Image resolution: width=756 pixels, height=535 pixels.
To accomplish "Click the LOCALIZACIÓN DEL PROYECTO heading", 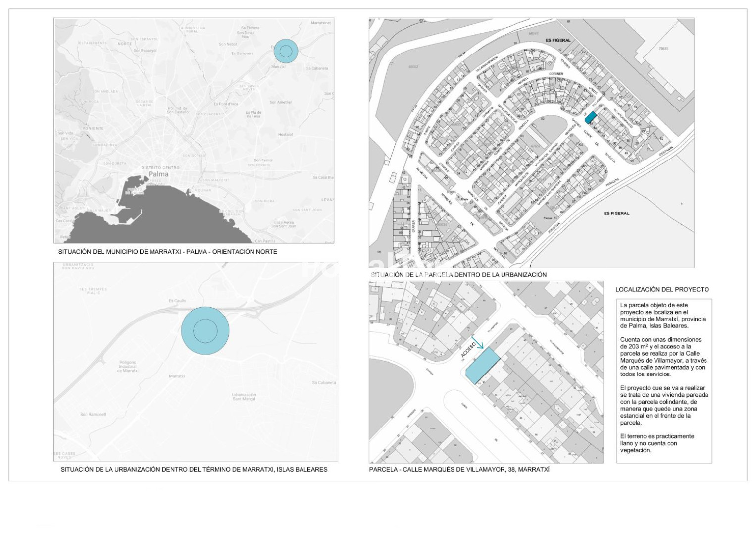I will [x=662, y=290].
